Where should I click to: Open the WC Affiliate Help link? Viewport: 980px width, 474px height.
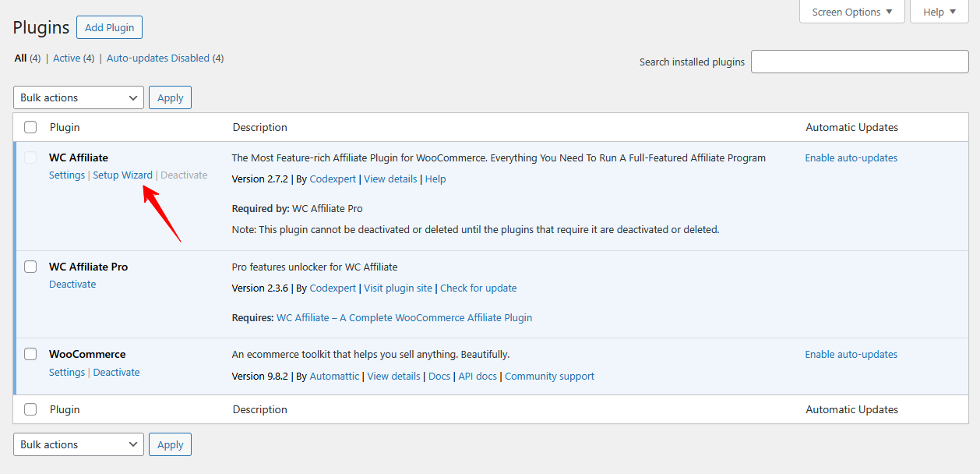[x=435, y=179]
